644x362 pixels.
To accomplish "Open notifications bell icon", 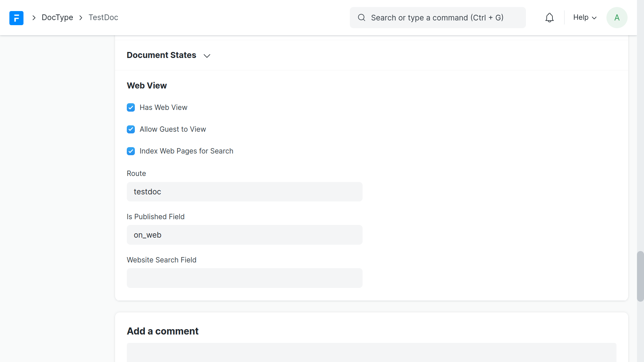I will (549, 18).
